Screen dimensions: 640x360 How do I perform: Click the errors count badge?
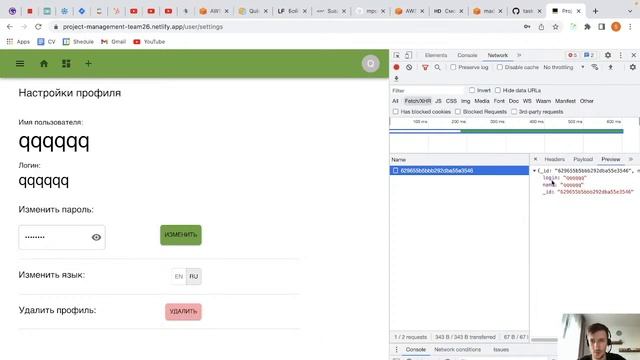point(572,55)
